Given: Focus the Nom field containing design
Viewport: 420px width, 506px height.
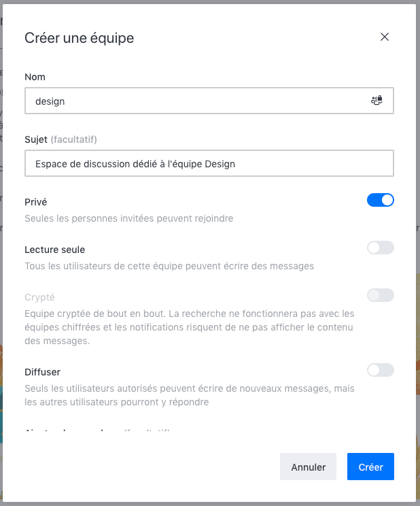Looking at the screenshot, I should (x=209, y=101).
